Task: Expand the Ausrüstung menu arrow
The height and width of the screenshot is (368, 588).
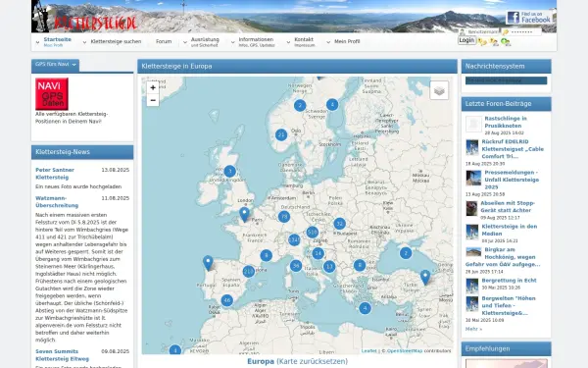Action: 185,42
